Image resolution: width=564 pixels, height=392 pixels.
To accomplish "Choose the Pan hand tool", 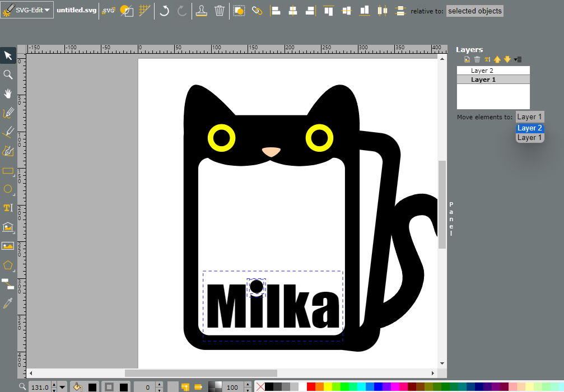I will [x=8, y=94].
